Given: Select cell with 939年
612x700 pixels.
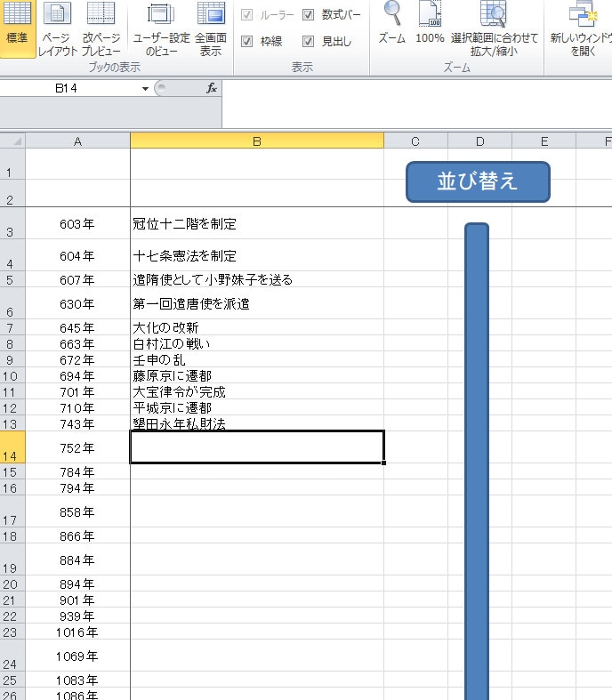Looking at the screenshot, I should [x=77, y=616].
